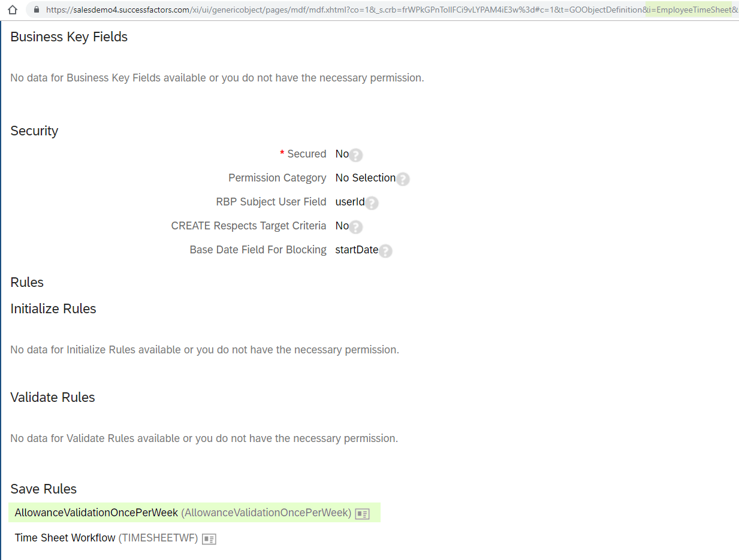Open the Time Sheet Workflow rule
This screenshot has height=560, width=739.
coord(65,538)
